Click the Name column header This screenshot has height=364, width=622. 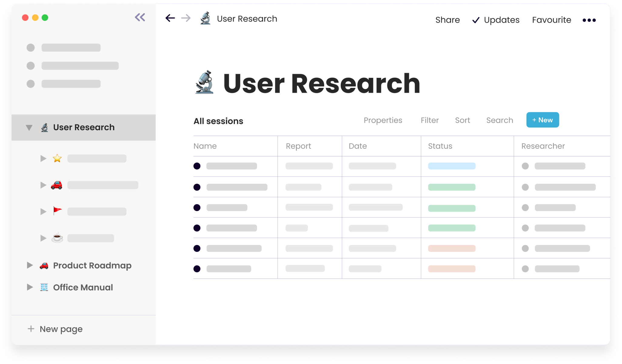pyautogui.click(x=205, y=146)
